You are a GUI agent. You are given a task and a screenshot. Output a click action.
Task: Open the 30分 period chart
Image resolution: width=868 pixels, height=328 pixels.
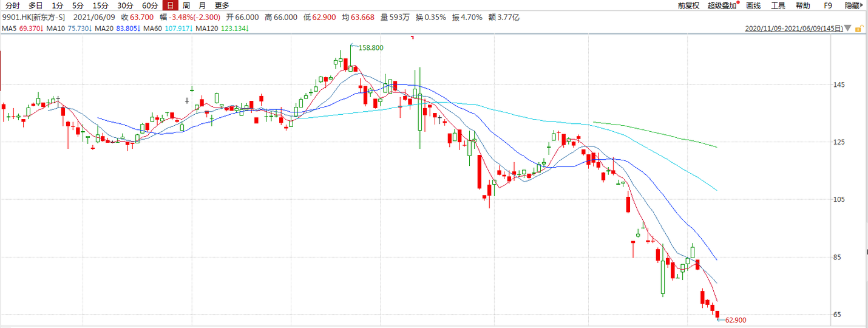tap(125, 5)
